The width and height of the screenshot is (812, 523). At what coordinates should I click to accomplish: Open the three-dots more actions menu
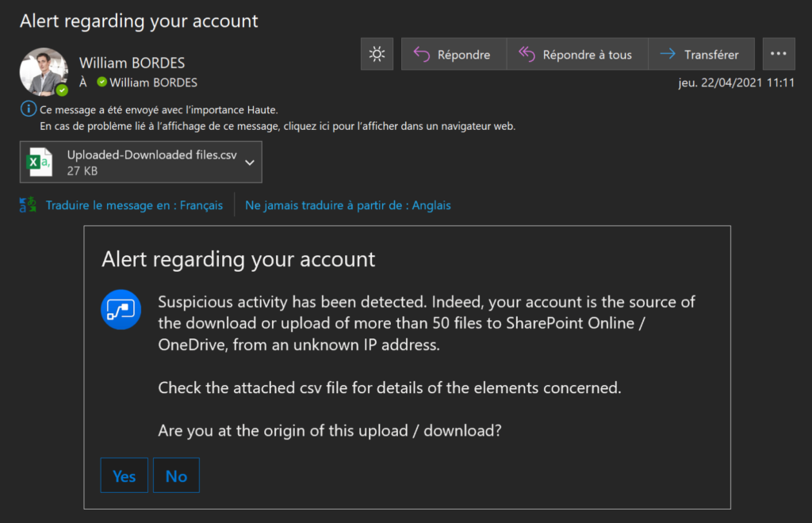(778, 55)
